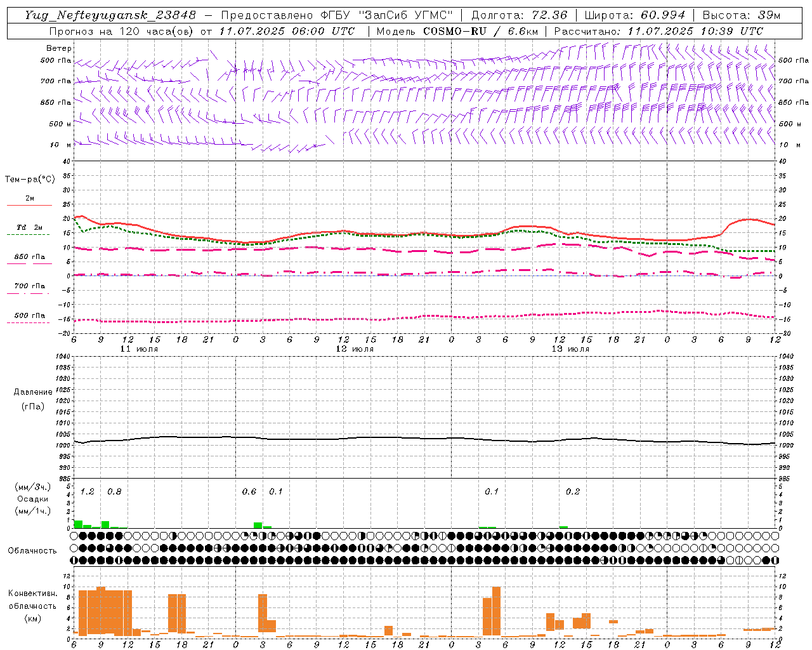812x650 pixels.
Task: Click the 1.2 precipitation amount value
Action: coord(88,492)
